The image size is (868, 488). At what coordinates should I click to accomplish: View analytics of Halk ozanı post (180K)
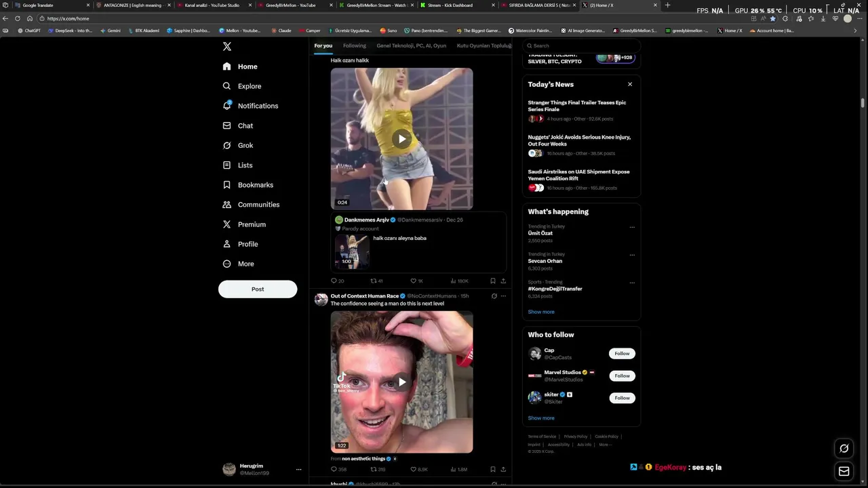tap(459, 281)
